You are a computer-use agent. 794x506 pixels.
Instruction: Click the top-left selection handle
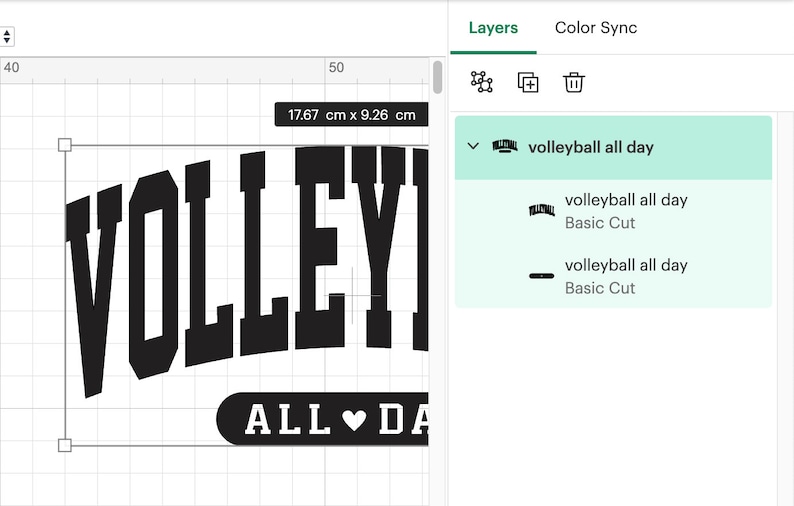click(65, 145)
